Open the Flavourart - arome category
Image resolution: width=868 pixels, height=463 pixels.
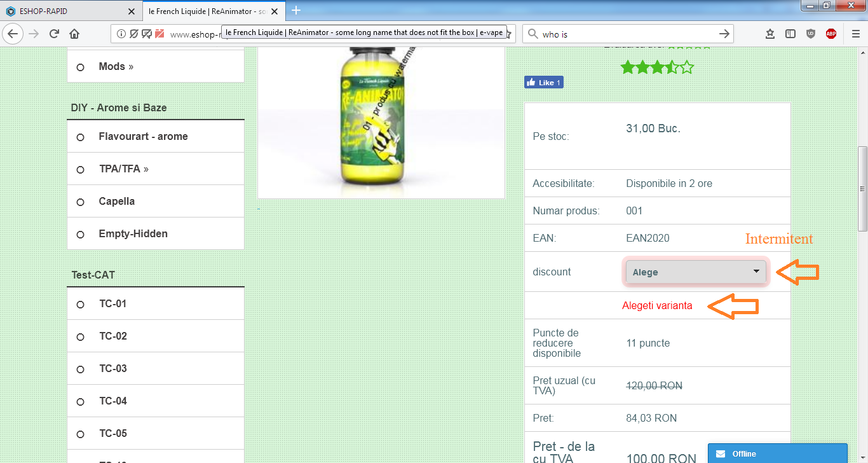coord(143,136)
